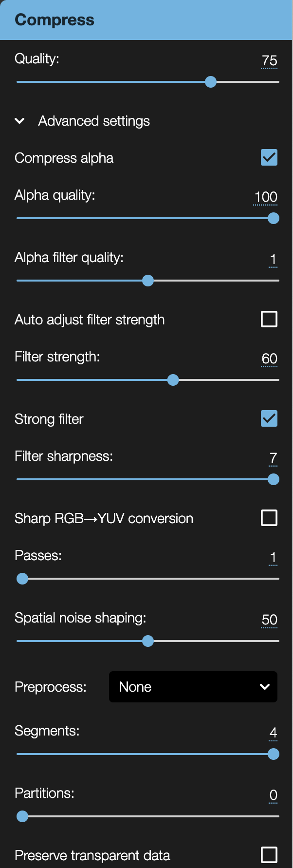Open the Preprocess dropdown
The width and height of the screenshot is (293, 868).
point(193,687)
